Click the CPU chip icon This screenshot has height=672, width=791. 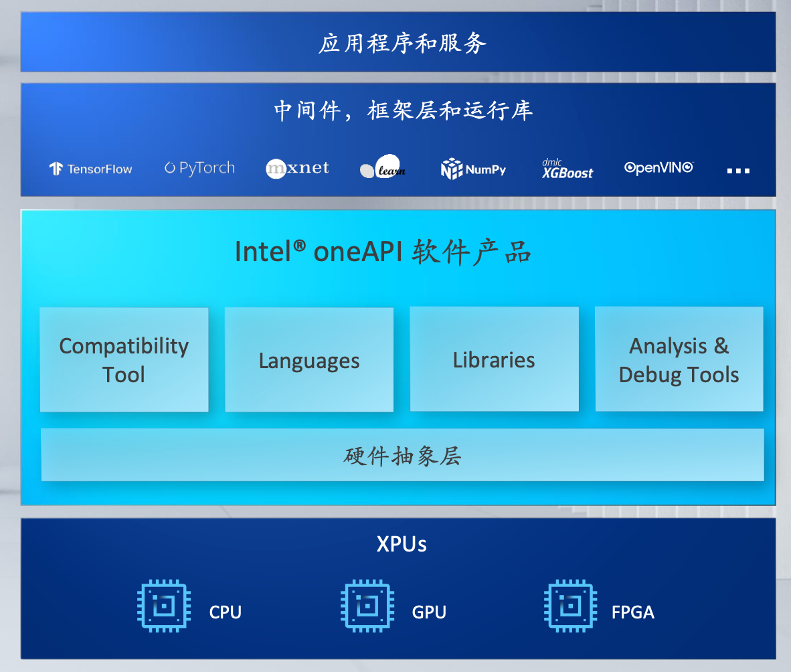[164, 606]
